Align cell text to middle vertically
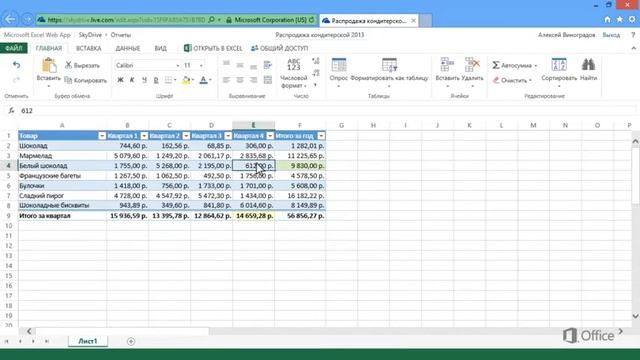 point(240,64)
